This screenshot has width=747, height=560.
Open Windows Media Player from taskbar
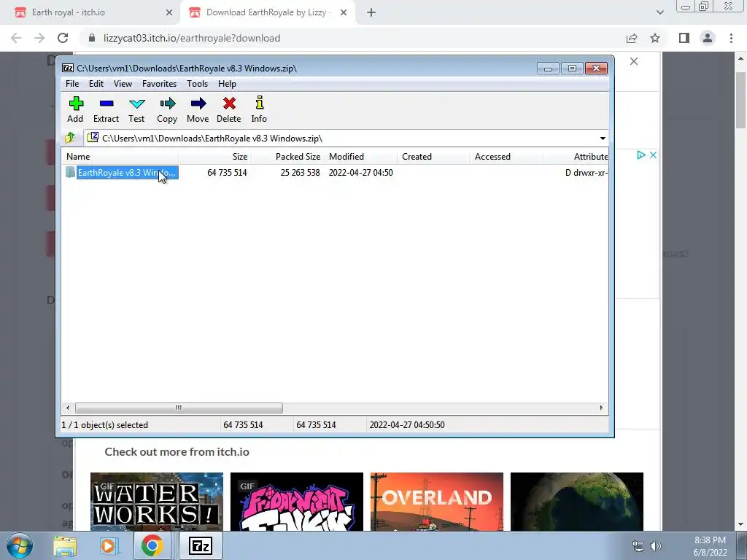click(108, 545)
